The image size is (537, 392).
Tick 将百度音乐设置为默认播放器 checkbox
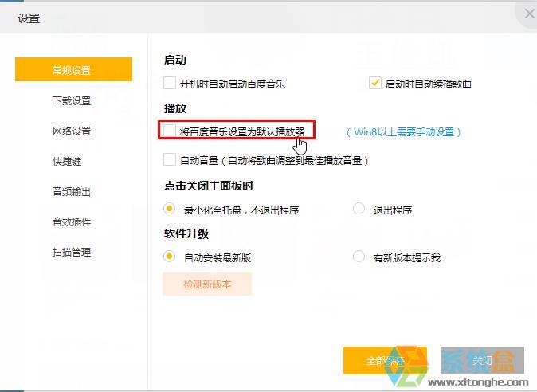(170, 131)
